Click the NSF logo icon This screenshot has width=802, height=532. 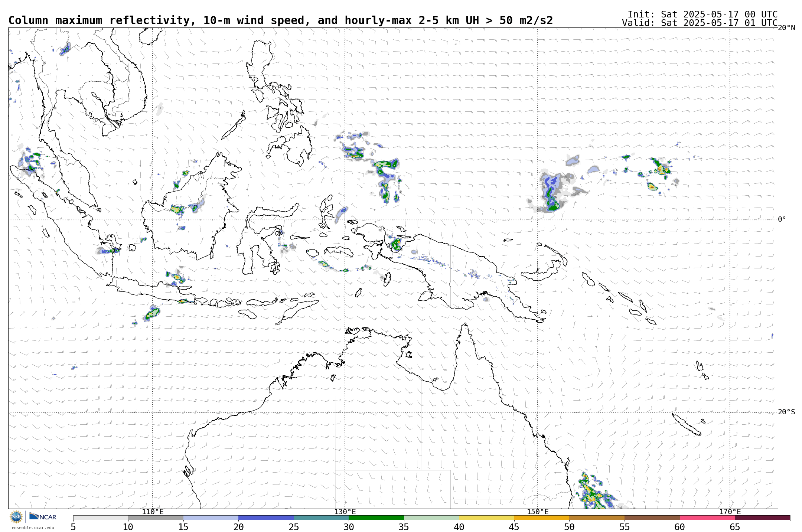16,517
